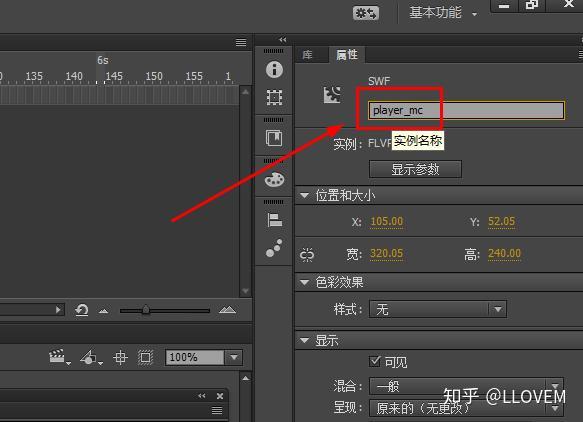Open the 基本功能 workspace menu
The height and width of the screenshot is (422, 583).
click(x=442, y=13)
